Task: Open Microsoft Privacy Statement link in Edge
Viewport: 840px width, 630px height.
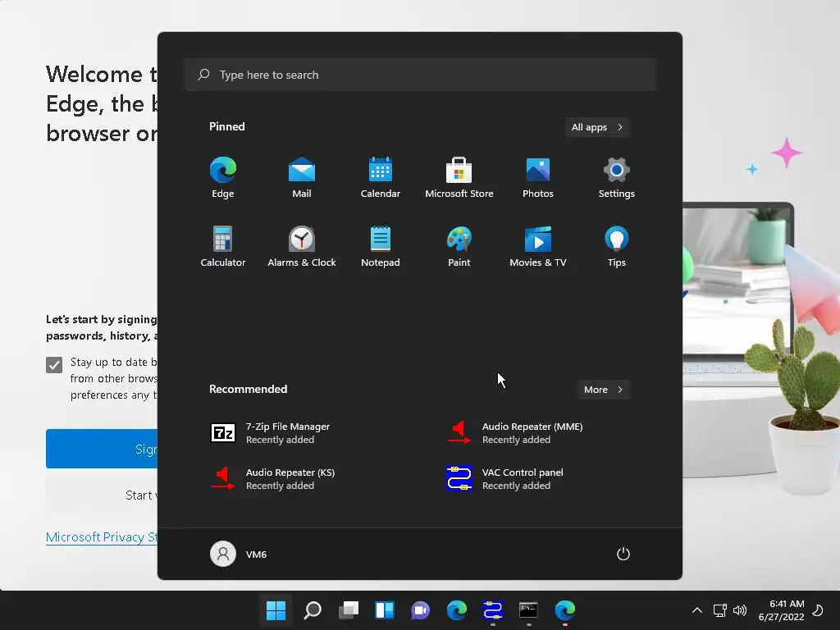Action: [102, 536]
